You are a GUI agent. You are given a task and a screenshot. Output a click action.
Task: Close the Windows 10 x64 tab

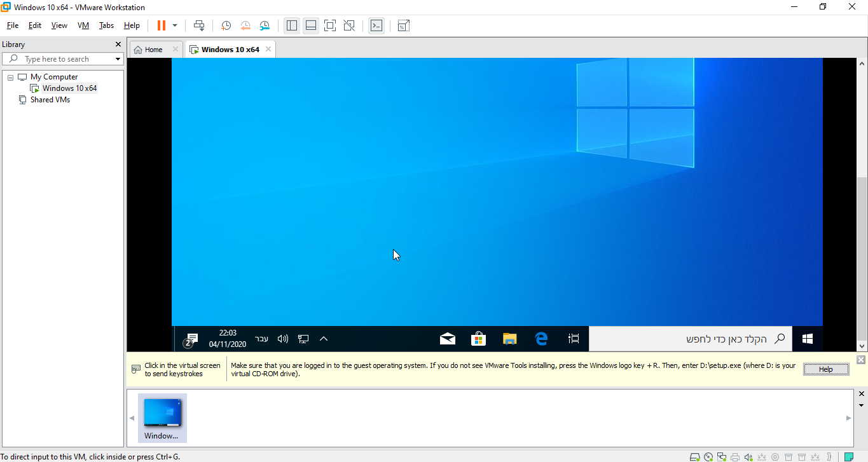tap(268, 50)
